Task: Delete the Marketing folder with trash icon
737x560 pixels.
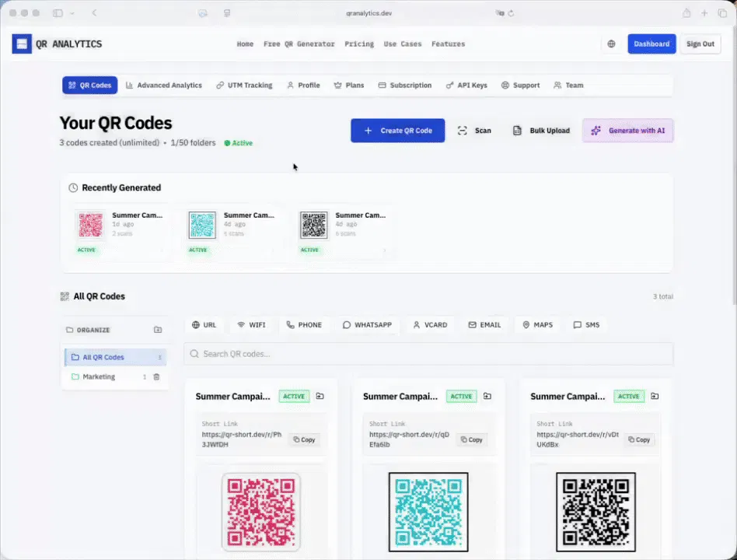Action: click(x=156, y=376)
